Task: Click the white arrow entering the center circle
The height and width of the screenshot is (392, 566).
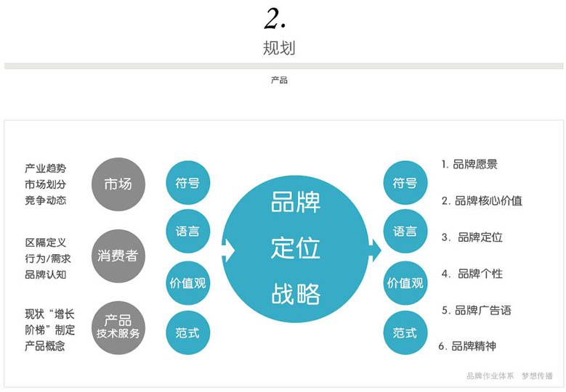Action: click(228, 250)
